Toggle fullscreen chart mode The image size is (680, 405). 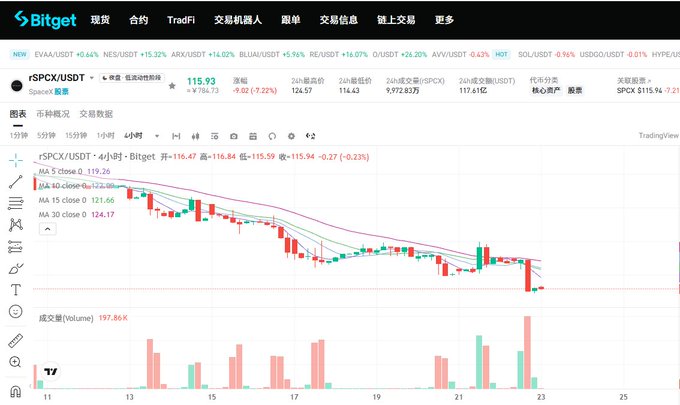pyautogui.click(x=311, y=136)
